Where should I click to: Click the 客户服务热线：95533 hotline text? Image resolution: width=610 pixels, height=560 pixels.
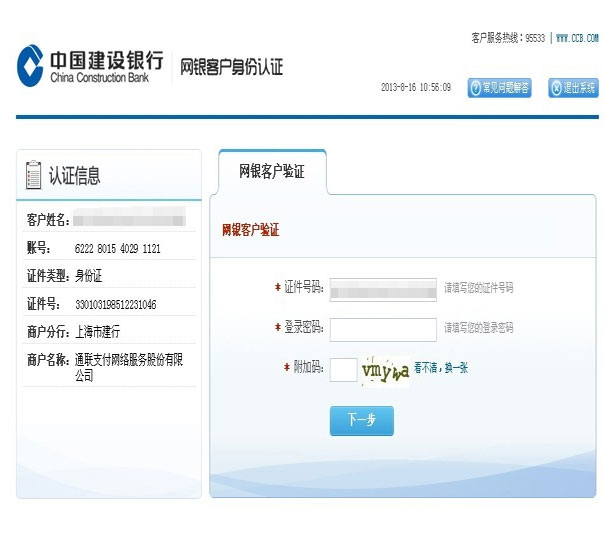(508, 38)
